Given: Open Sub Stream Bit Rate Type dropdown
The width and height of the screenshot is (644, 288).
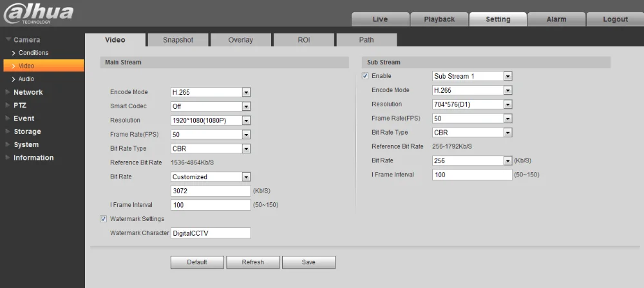Looking at the screenshot, I should [472, 133].
